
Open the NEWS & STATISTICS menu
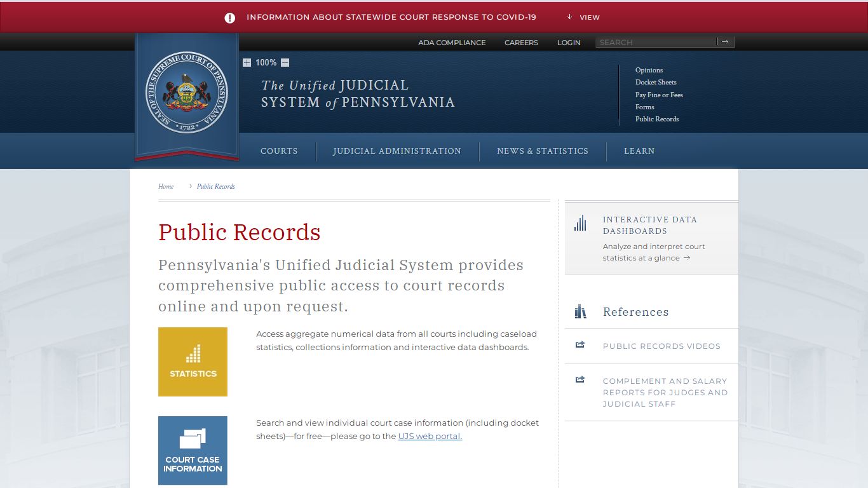(x=543, y=151)
